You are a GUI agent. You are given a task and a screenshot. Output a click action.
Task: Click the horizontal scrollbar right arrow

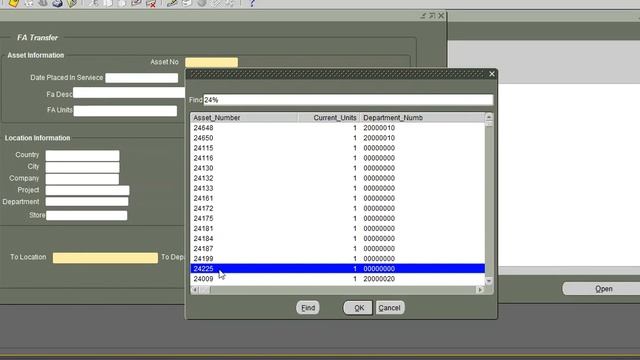(x=480, y=290)
